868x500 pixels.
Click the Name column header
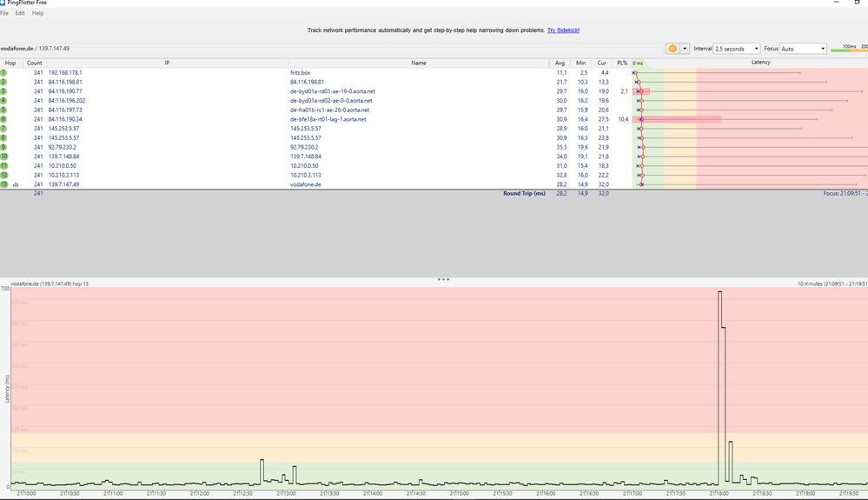(x=419, y=63)
